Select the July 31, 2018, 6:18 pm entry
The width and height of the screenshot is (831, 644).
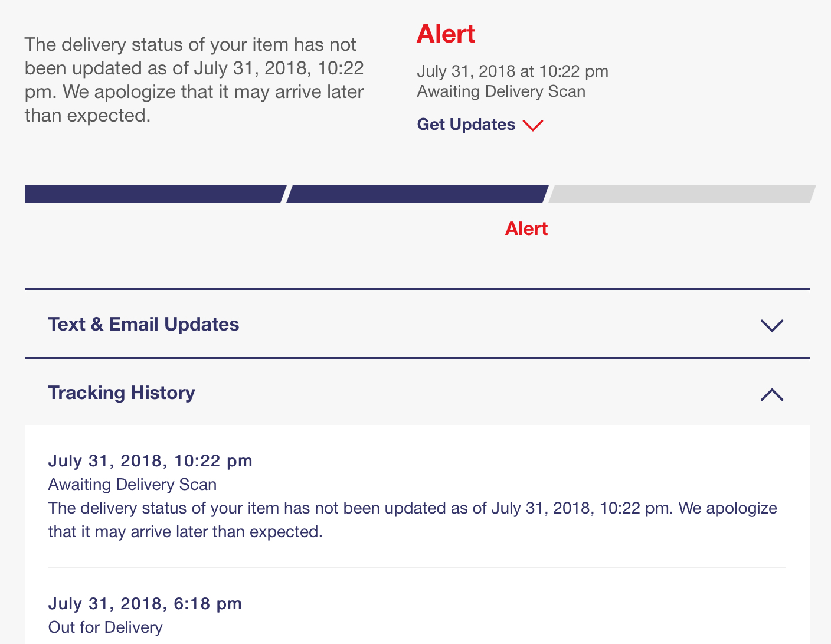pos(145,604)
